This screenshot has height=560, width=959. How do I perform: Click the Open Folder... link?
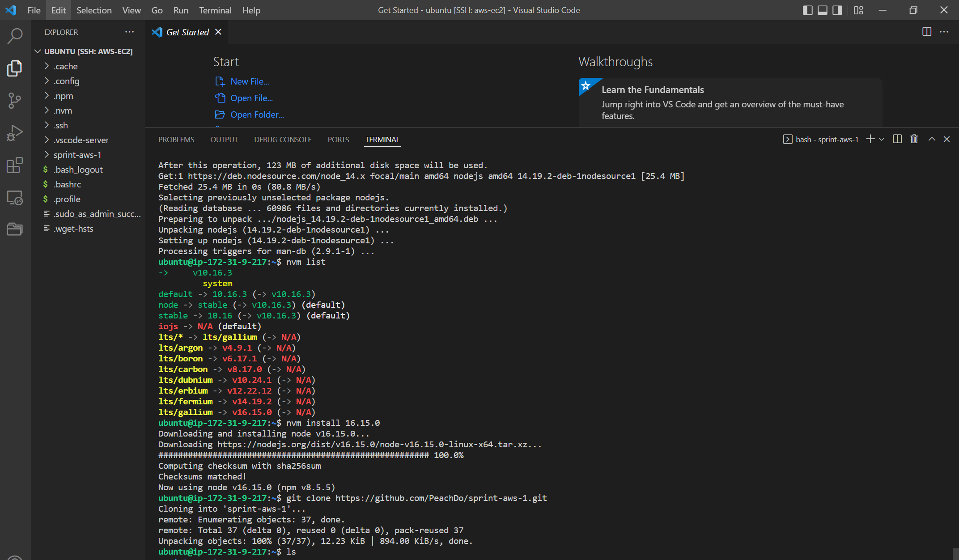(x=257, y=115)
